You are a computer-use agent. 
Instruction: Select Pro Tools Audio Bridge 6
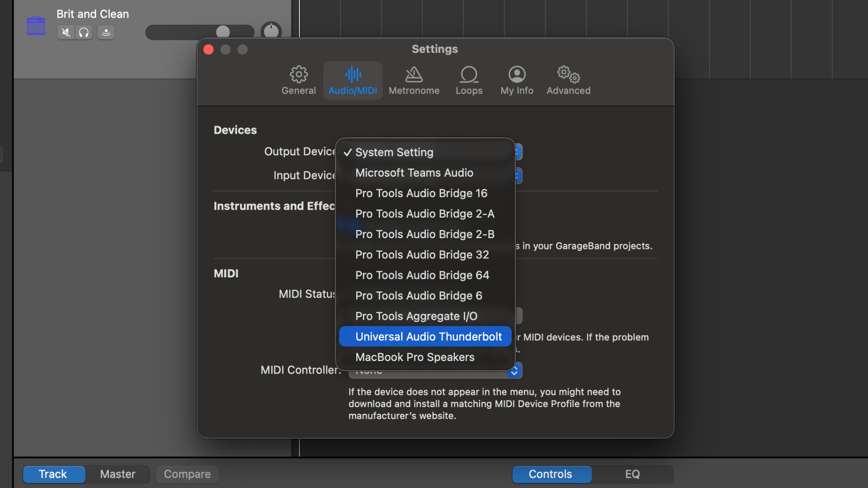(x=425, y=296)
